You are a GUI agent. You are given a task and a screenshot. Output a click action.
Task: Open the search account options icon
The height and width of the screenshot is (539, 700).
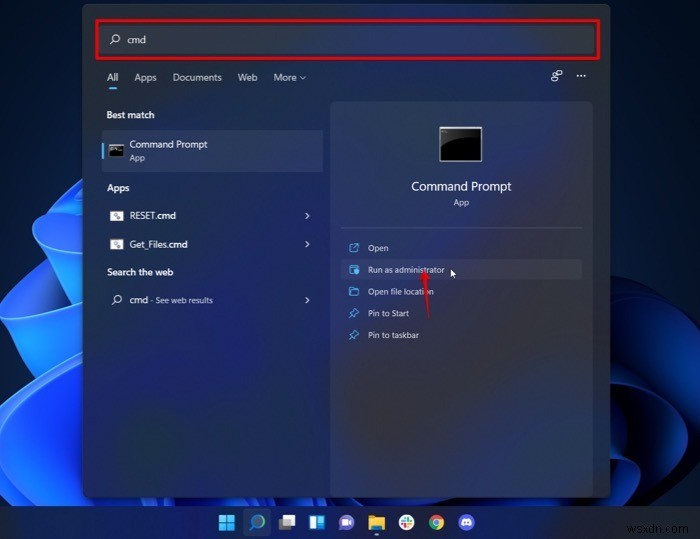pyautogui.click(x=556, y=76)
